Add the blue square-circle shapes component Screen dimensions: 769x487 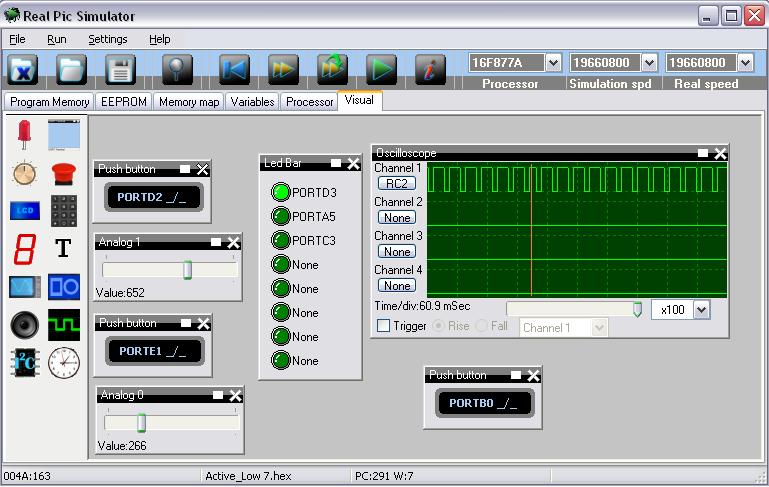(64, 287)
